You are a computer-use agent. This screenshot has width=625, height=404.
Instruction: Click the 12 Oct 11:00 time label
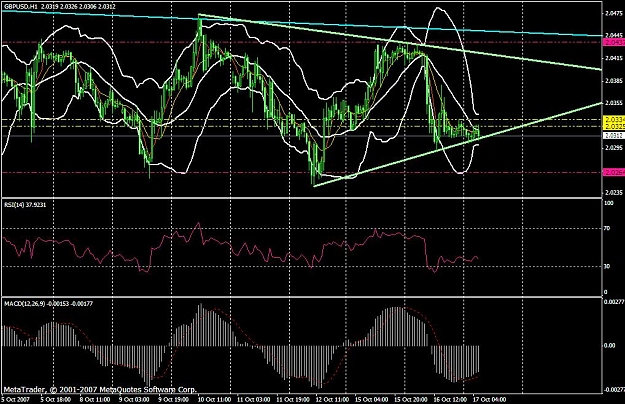click(332, 400)
